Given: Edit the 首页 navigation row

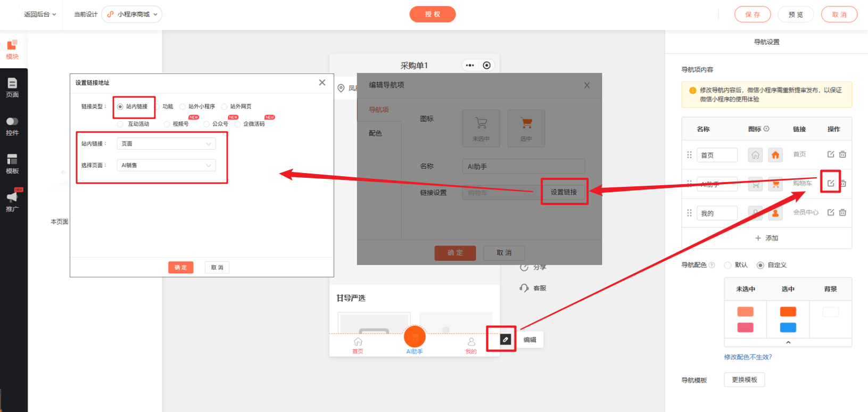Looking at the screenshot, I should coord(830,154).
